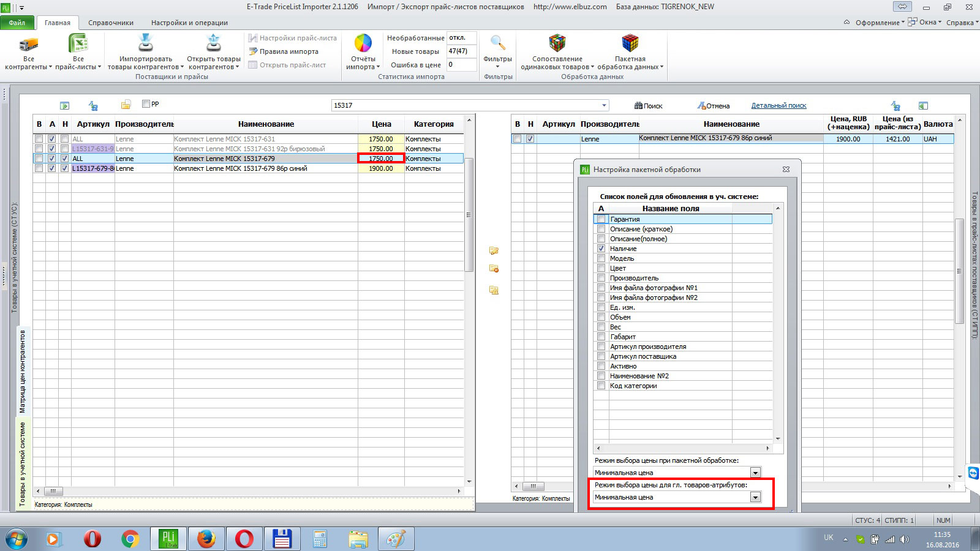This screenshot has height=551, width=980.
Task: Expand the Справка menu
Action: [x=962, y=23]
